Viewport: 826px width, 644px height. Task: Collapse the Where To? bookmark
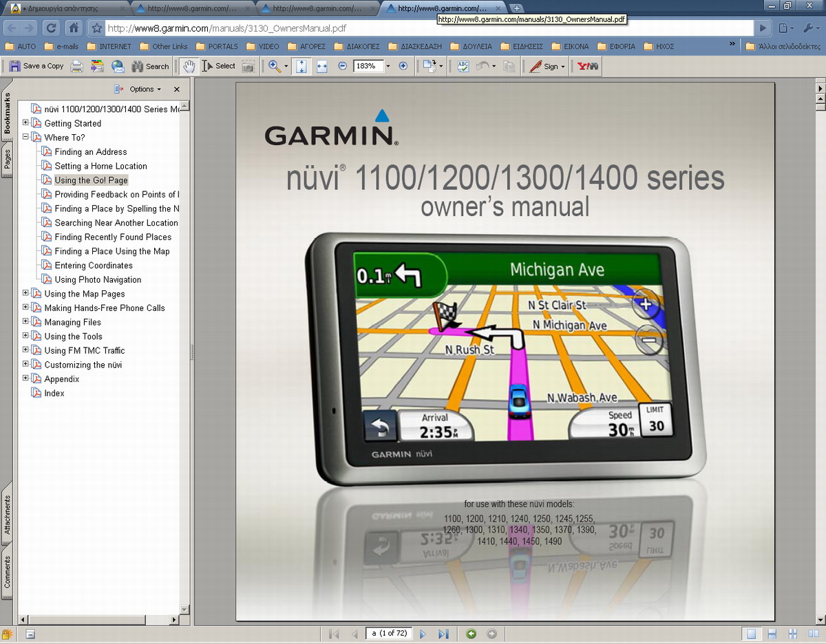[26, 137]
